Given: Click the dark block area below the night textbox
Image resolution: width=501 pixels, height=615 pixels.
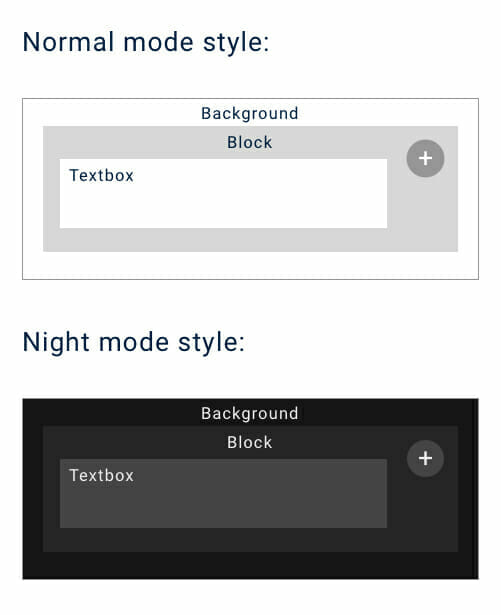Looking at the screenshot, I should pyautogui.click(x=223, y=540).
